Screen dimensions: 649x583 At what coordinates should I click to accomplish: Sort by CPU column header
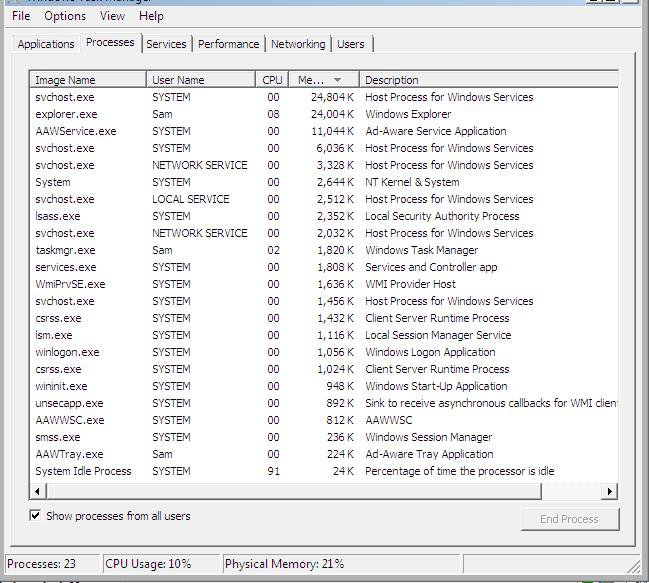(x=272, y=79)
